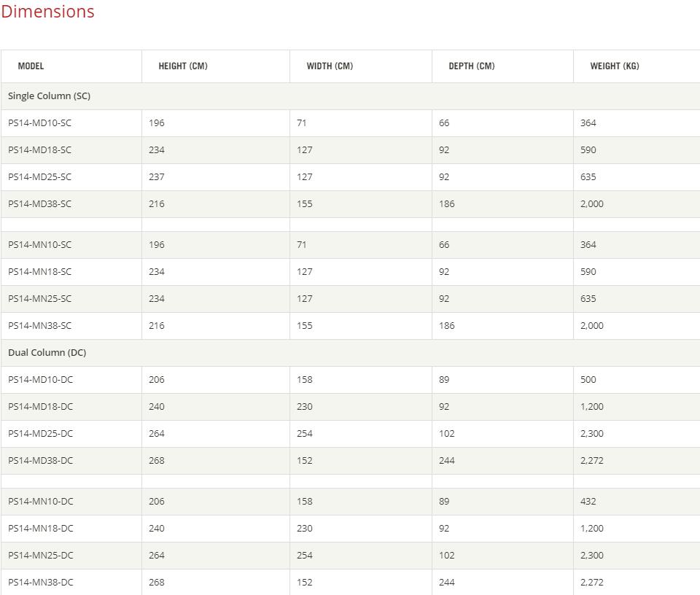The image size is (700, 595).
Task: Select the PS14-MN10-SC model name
Action: (x=39, y=245)
